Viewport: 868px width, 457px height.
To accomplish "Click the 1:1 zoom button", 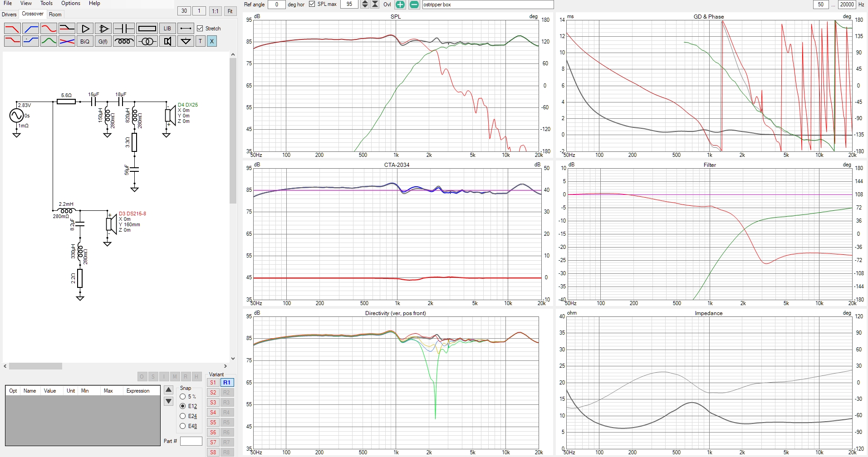I will (x=215, y=11).
